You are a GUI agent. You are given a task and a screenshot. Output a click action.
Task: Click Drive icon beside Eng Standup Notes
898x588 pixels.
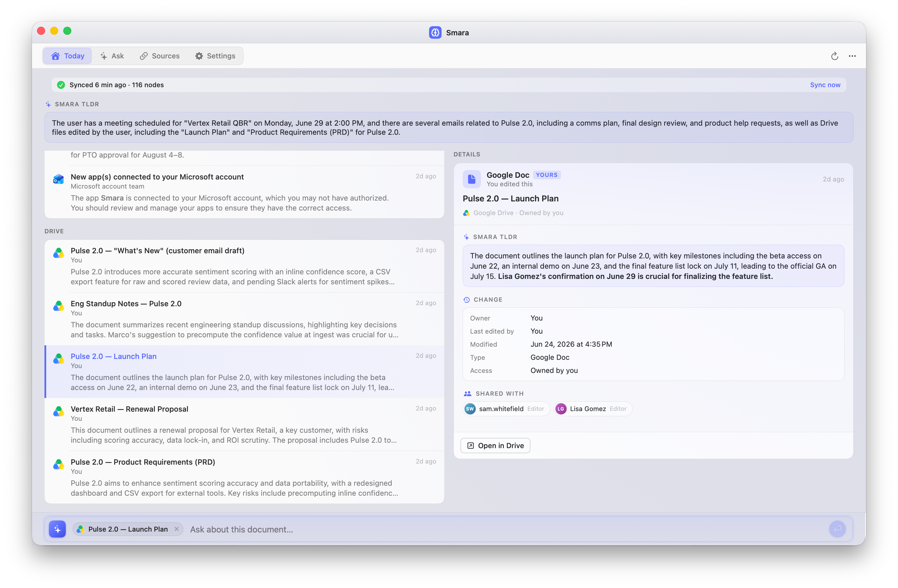point(58,306)
